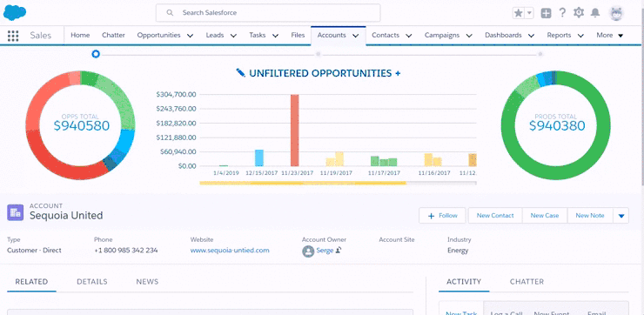The width and height of the screenshot is (644, 315).
Task: Click the green Prods Total donut ring
Action: pyautogui.click(x=556, y=173)
